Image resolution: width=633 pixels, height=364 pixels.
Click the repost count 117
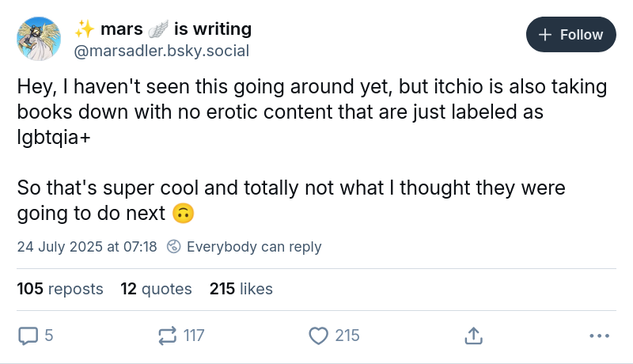[194, 336]
